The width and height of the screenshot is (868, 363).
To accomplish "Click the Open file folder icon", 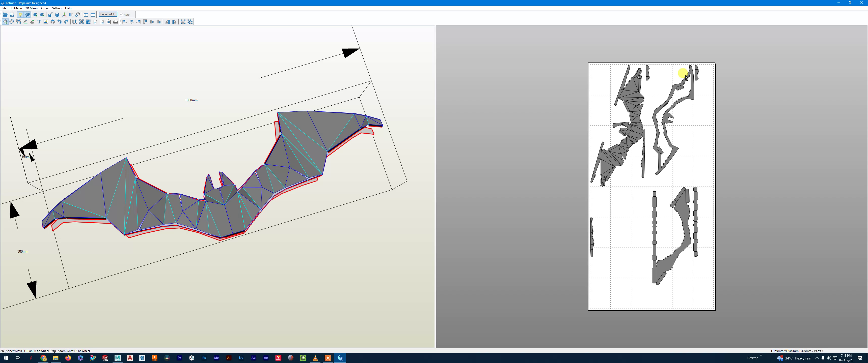I will click(5, 14).
